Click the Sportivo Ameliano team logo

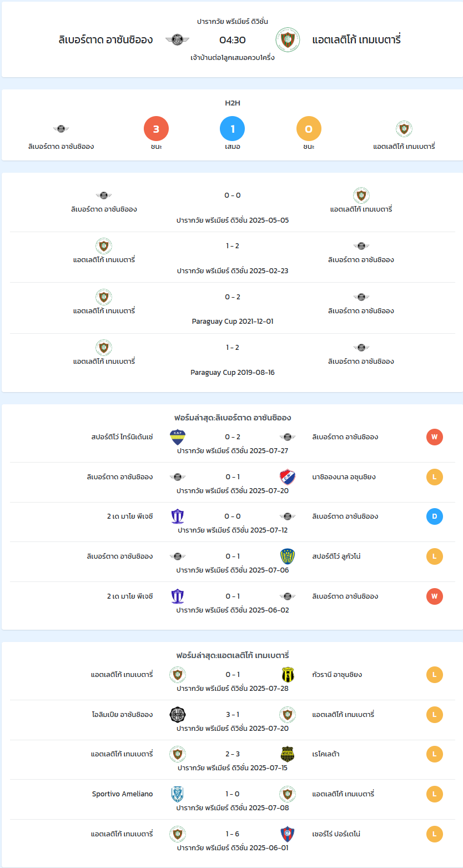pyautogui.click(x=178, y=794)
